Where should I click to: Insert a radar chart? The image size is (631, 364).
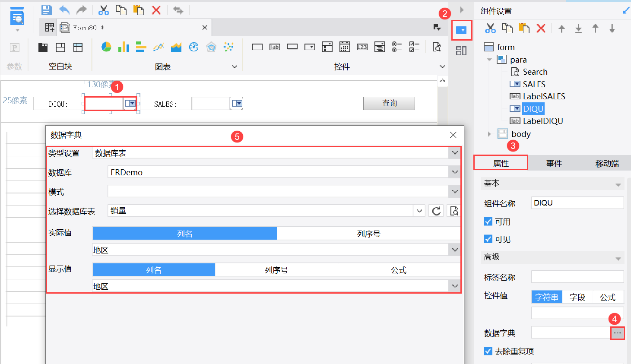tap(211, 47)
